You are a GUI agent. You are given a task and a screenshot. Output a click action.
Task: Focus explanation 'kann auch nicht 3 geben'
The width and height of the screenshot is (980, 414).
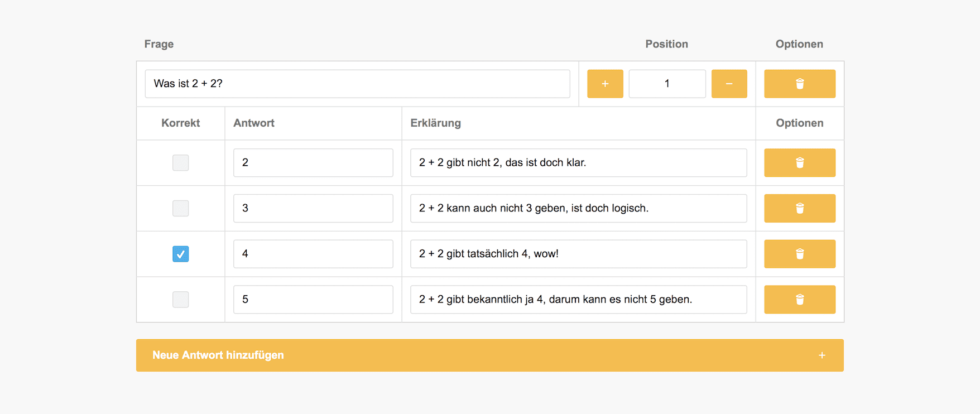[x=578, y=209]
